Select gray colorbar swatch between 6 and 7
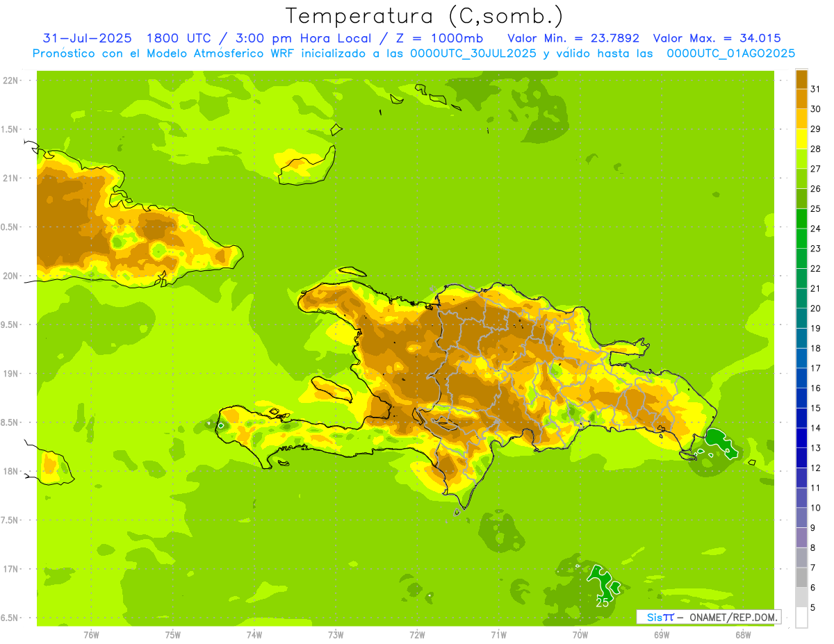 click(801, 577)
